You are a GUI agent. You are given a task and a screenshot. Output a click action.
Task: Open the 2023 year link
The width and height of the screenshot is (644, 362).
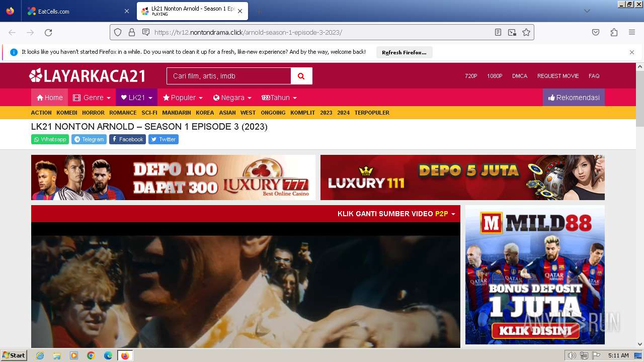pos(326,113)
